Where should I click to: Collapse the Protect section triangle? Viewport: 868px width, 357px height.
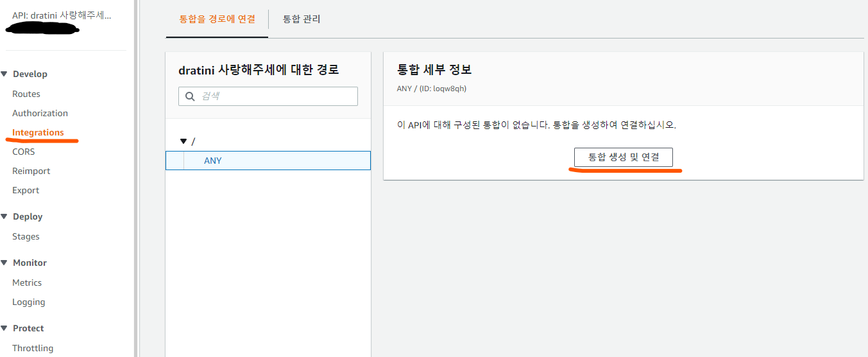pos(4,328)
